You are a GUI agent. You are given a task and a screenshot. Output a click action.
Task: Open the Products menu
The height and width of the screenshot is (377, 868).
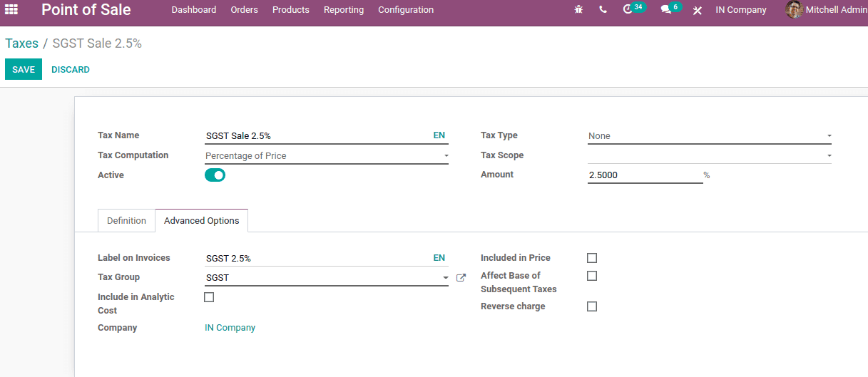(x=291, y=10)
